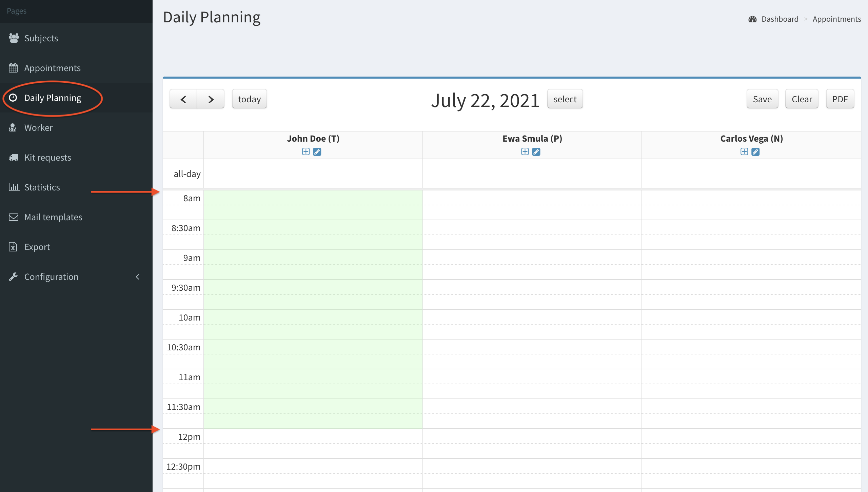Click the Save button
The height and width of the screenshot is (492, 868).
[x=762, y=99]
